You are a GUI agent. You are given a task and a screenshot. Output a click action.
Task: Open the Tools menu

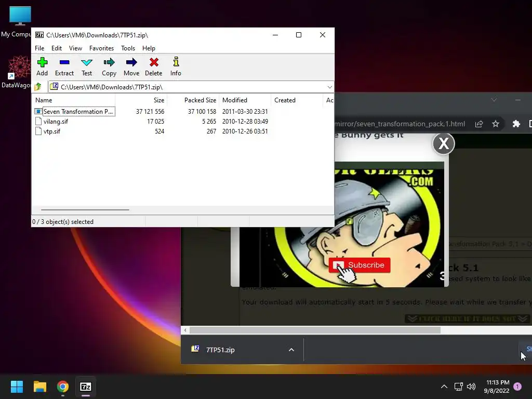click(x=128, y=48)
